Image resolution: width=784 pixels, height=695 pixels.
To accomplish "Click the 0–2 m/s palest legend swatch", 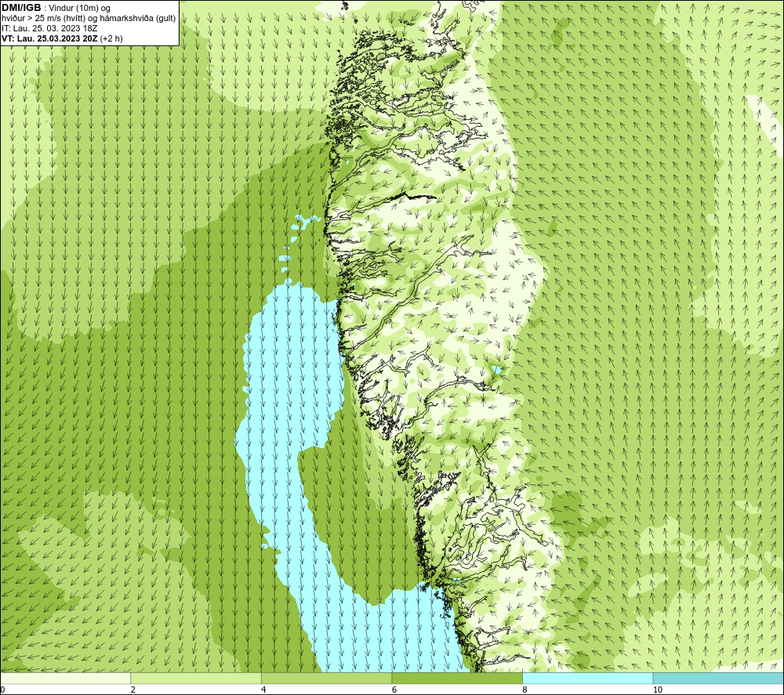I will [x=65, y=678].
